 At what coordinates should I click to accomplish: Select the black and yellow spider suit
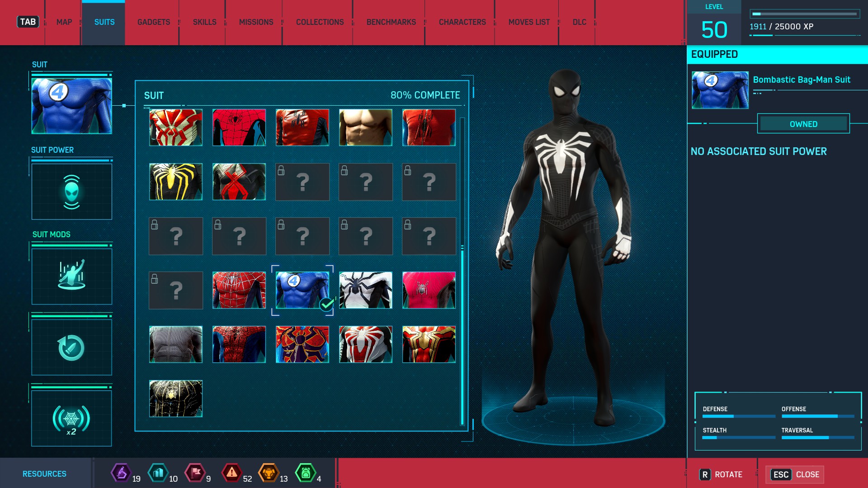click(175, 182)
